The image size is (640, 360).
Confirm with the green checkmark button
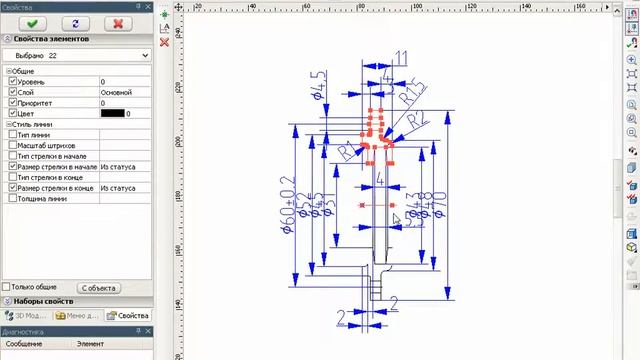coord(33,24)
